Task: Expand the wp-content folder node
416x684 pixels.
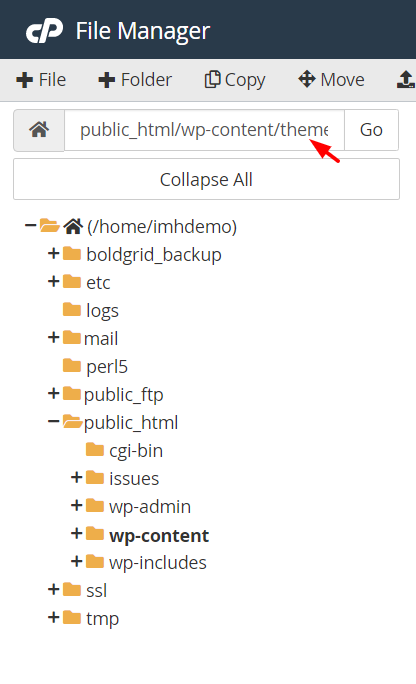Action: (x=77, y=533)
